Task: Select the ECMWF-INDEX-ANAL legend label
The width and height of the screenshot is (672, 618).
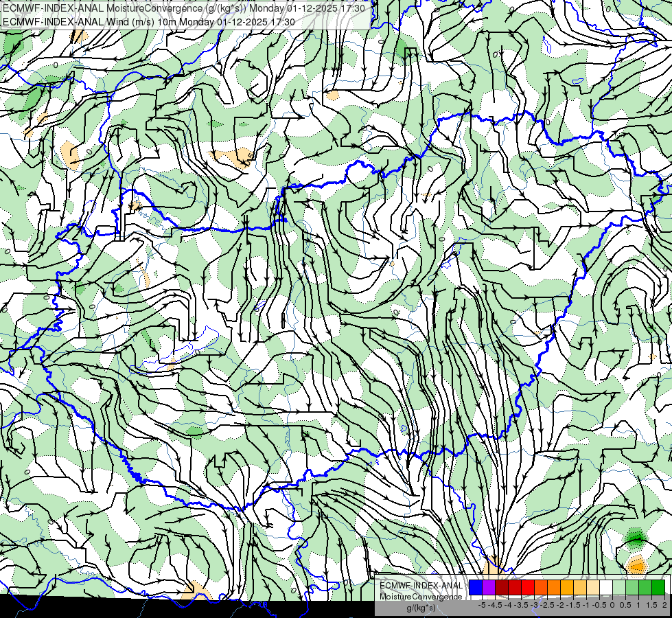Action: tap(421, 586)
